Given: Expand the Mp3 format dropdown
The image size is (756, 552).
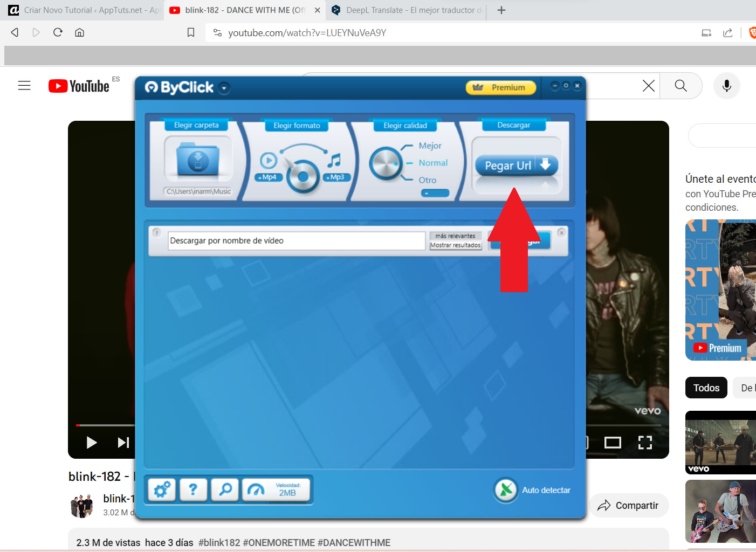Looking at the screenshot, I should point(336,177).
